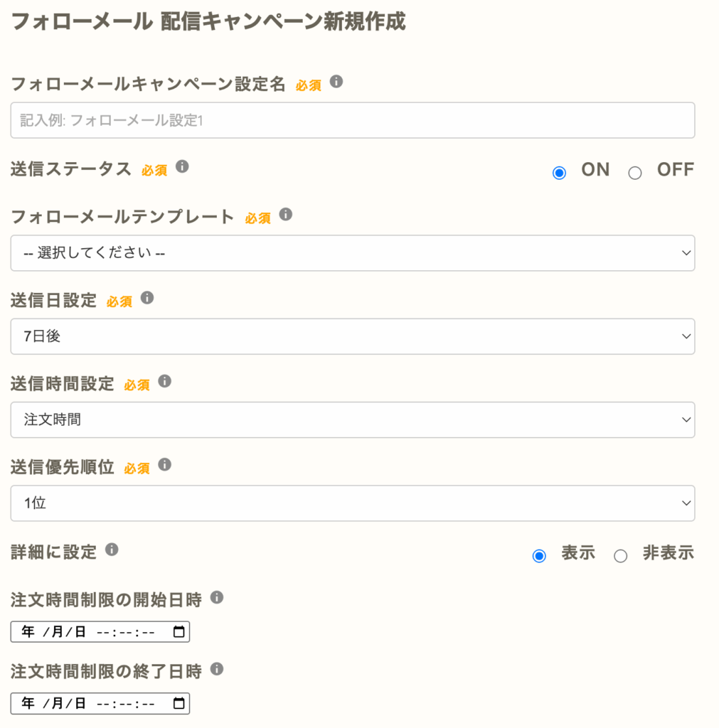Open calendar picker for 開始日時 field
Image resolution: width=719 pixels, height=728 pixels.
(179, 632)
